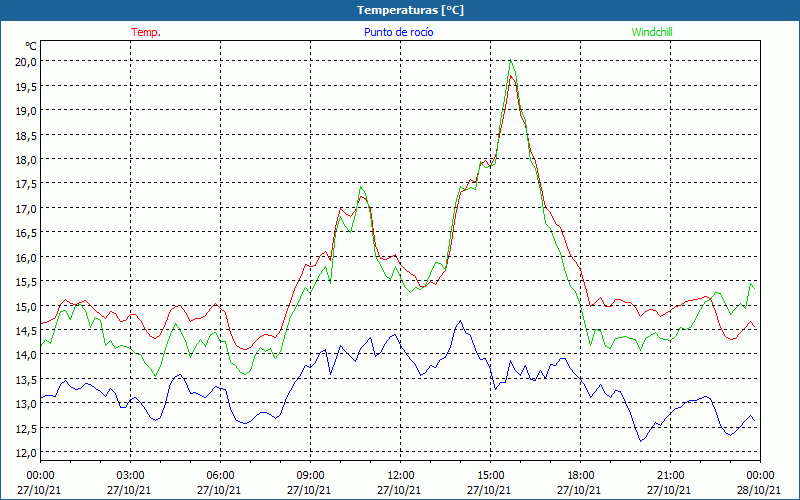
Task: Click the 18,5 y-axis value
Action: click(27, 135)
